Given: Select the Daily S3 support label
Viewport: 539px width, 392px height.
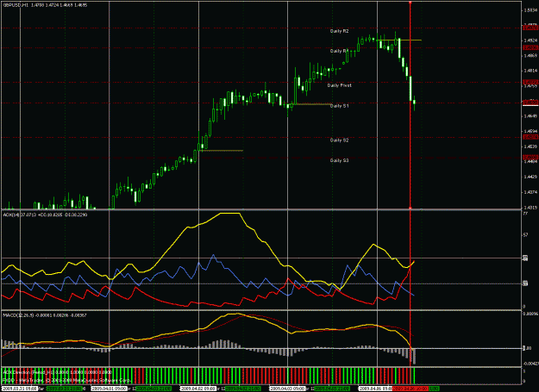Looking at the screenshot, I should point(339,160).
